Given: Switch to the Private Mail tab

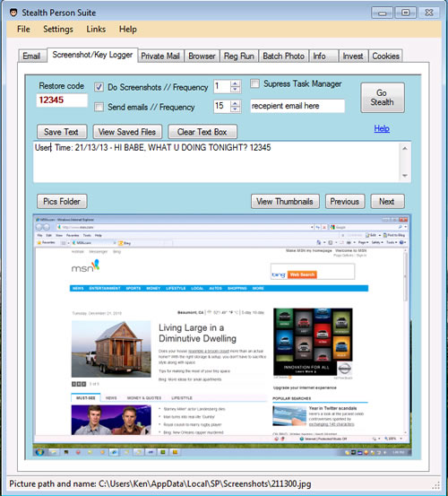Looking at the screenshot, I should 160,56.
